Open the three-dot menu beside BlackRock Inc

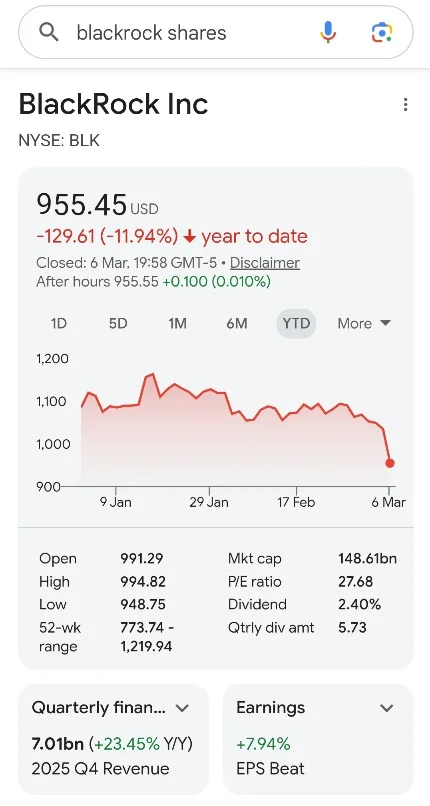tap(405, 104)
